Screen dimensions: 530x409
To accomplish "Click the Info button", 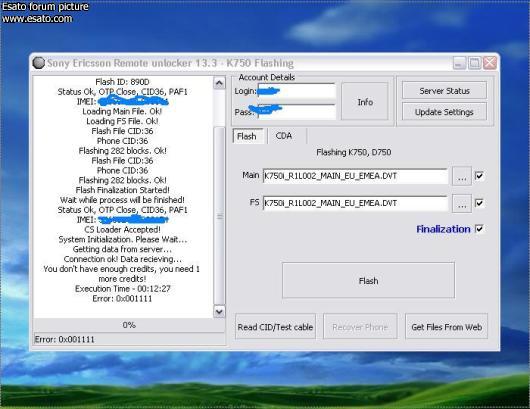I will (x=365, y=101).
